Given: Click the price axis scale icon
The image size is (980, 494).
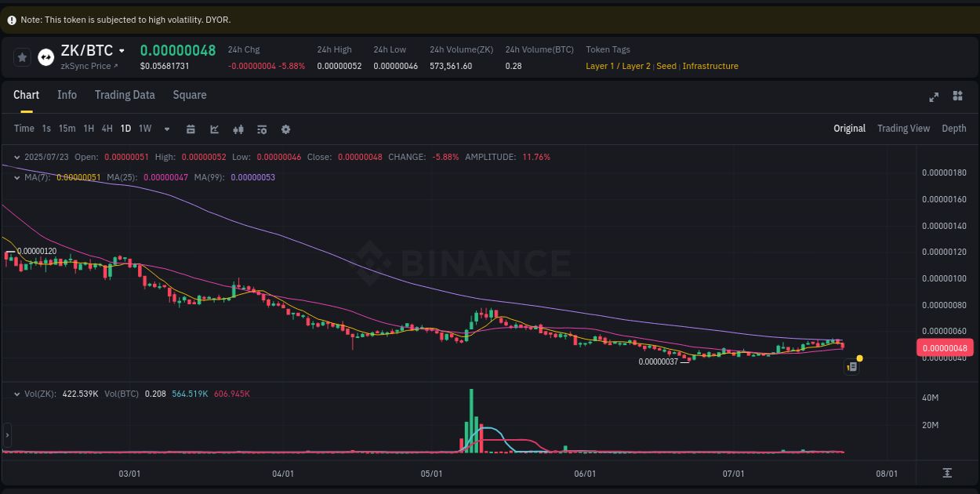Looking at the screenshot, I should [947, 474].
